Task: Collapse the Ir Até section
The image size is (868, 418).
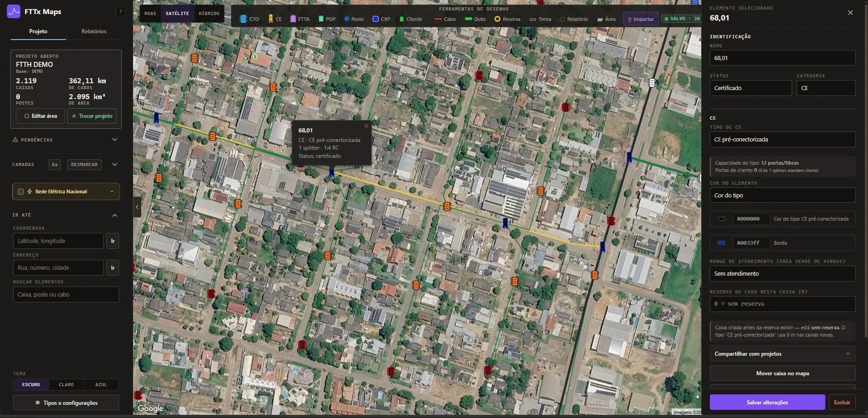Action: (x=115, y=215)
